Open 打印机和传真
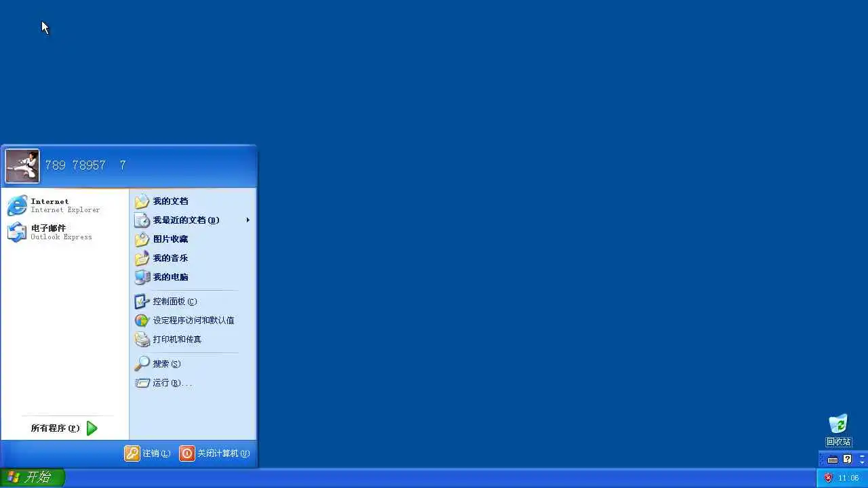This screenshot has height=488, width=868. [x=193, y=340]
